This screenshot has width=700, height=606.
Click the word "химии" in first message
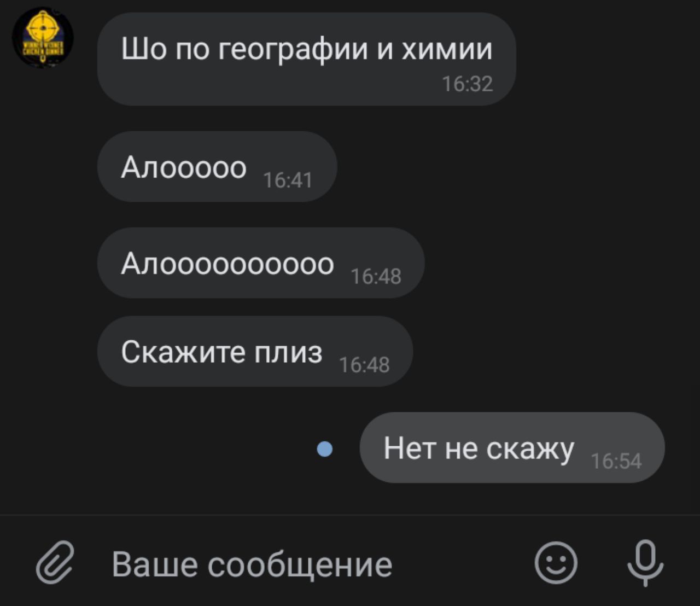(447, 48)
